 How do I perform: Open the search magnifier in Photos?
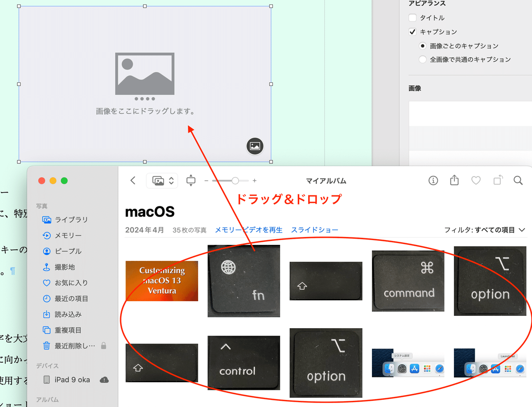pos(518,180)
